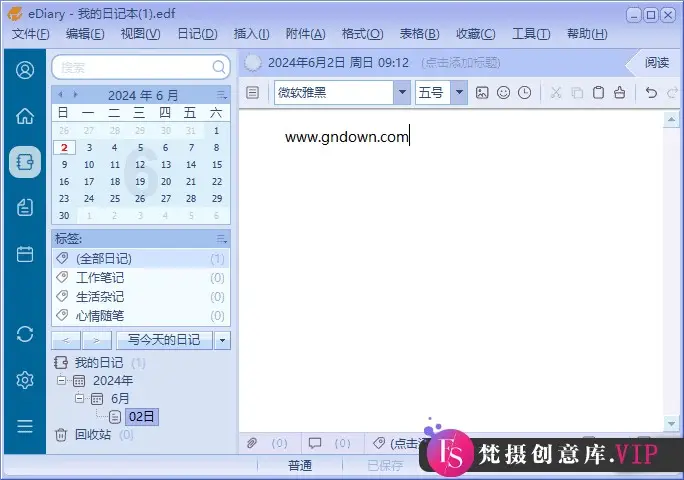Click the editor scrollbar down arrow
684x480 pixels.
(671, 423)
